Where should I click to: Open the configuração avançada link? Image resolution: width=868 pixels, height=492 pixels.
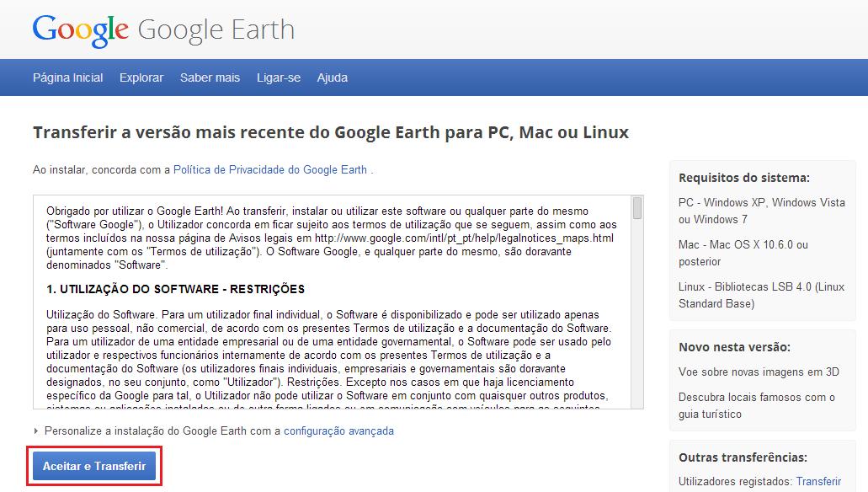[338, 430]
